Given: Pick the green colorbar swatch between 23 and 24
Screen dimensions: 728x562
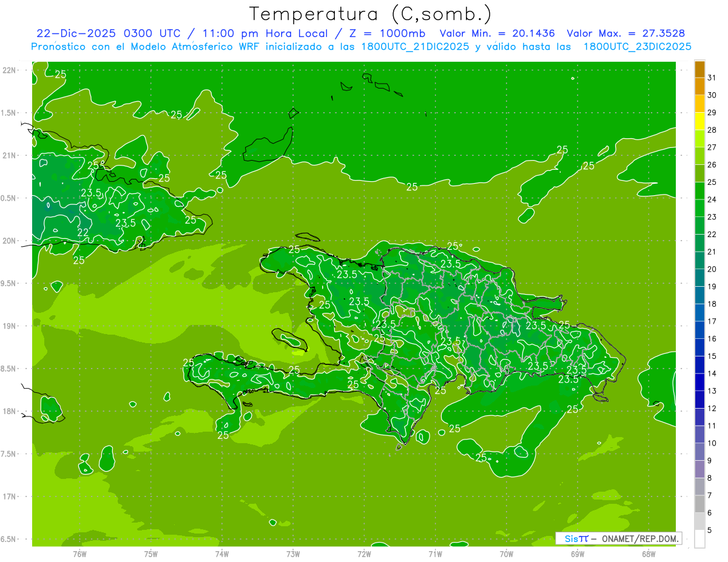Looking at the screenshot, I should 699,208.
